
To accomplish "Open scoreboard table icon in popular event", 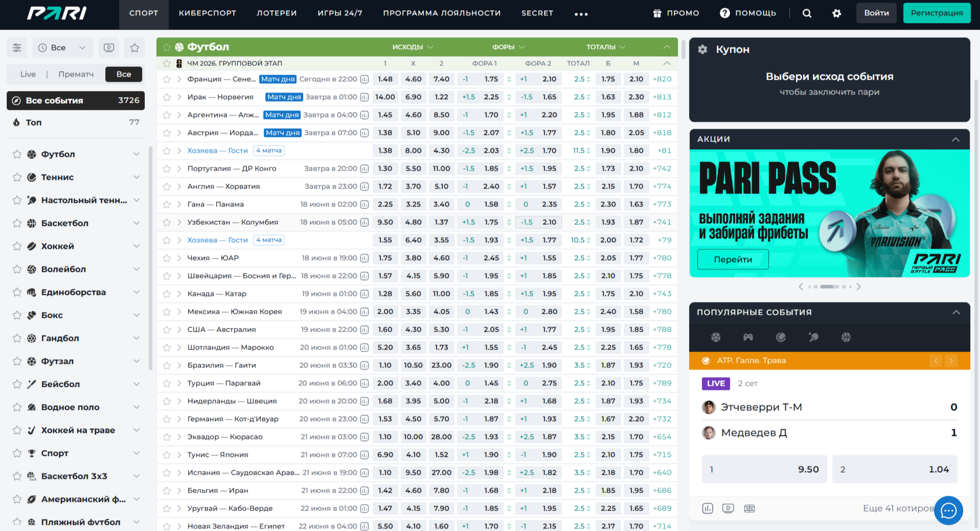I will click(x=749, y=509).
